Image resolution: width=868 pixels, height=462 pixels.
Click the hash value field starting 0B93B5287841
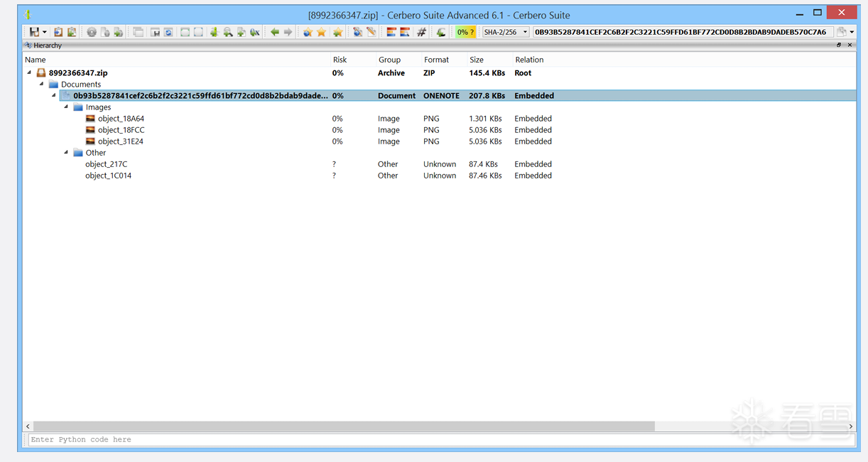point(682,32)
